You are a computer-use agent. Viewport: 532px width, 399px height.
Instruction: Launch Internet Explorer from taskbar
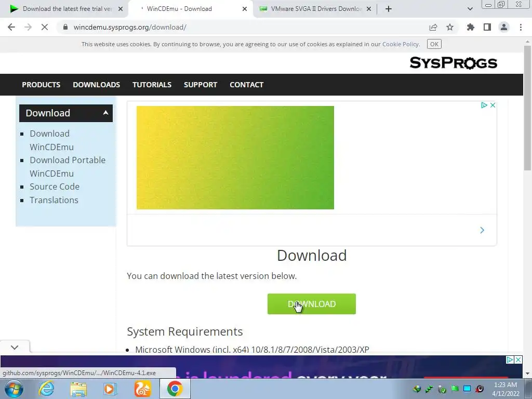click(46, 389)
